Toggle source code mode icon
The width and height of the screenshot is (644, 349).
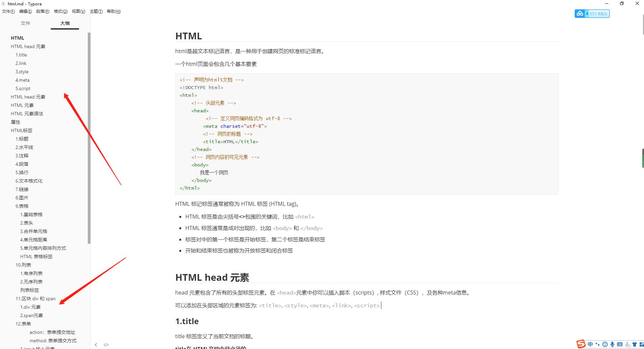pos(106,345)
